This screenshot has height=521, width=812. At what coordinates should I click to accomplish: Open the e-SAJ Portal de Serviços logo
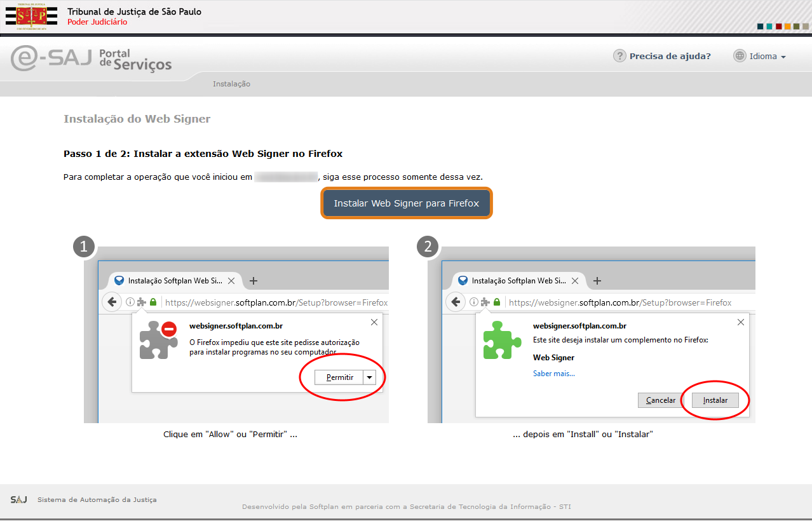(x=91, y=59)
